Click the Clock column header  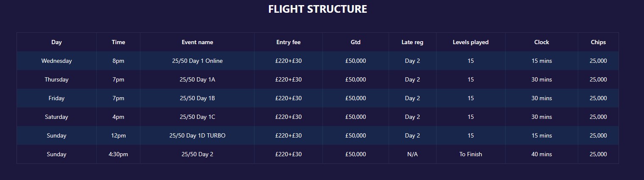point(541,42)
